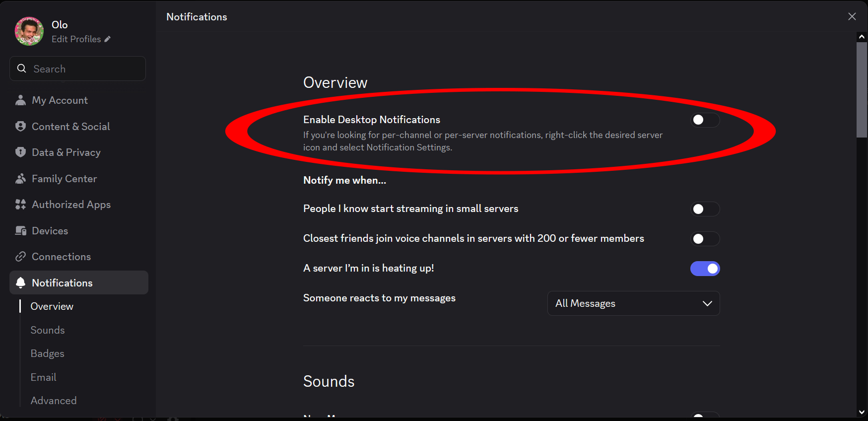Click the vertical scrollbar thumb
Screen dimensions: 868x421
pos(862,89)
